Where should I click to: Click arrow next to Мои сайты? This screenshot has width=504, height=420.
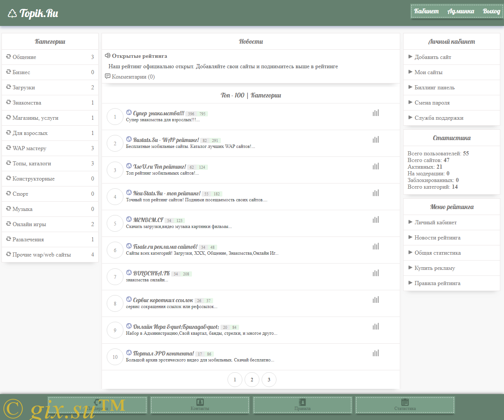click(x=410, y=72)
